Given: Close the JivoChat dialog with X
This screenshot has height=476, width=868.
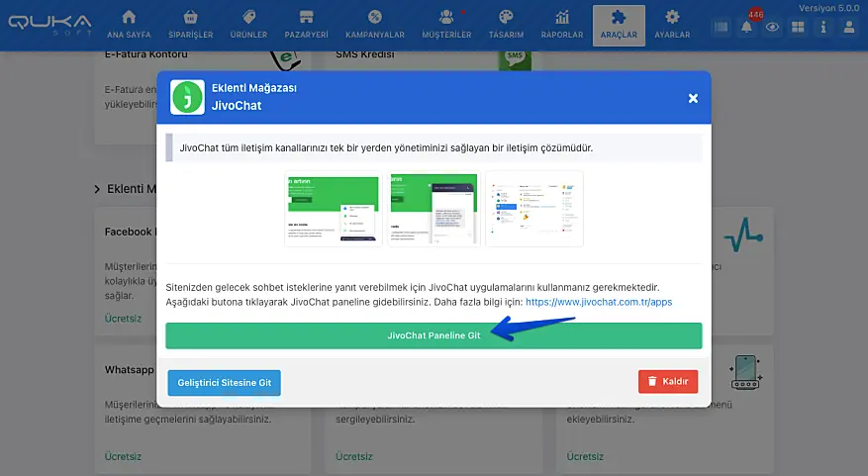Looking at the screenshot, I should coord(693,98).
